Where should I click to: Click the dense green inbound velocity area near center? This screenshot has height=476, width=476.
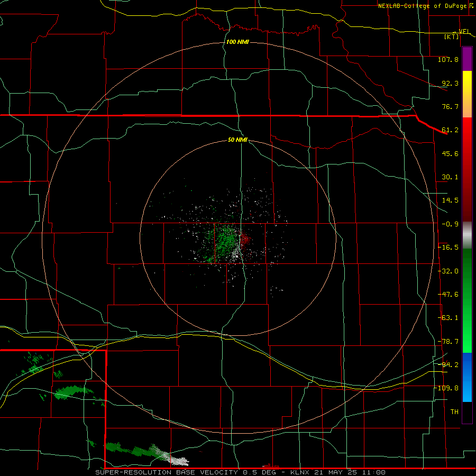tap(226, 241)
